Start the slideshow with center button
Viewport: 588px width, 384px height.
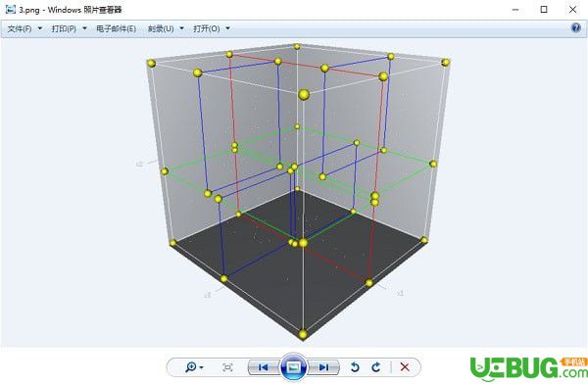[294, 366]
